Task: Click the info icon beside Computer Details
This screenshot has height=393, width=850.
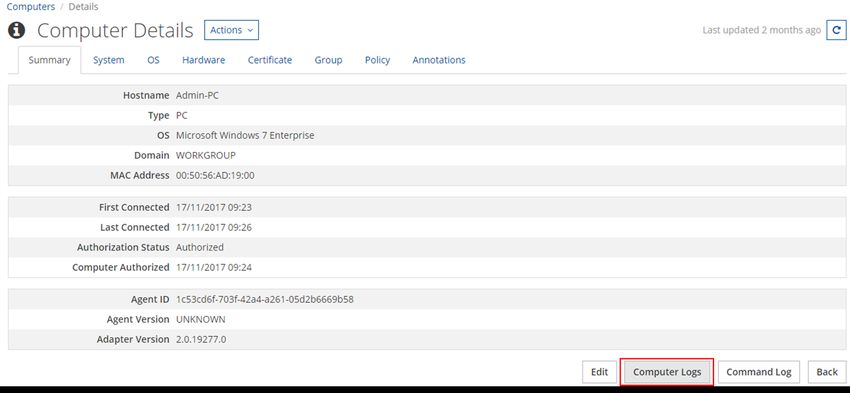Action: point(16,30)
